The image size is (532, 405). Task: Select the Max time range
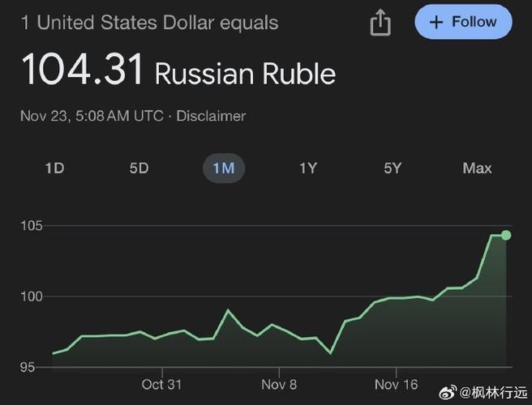[477, 168]
